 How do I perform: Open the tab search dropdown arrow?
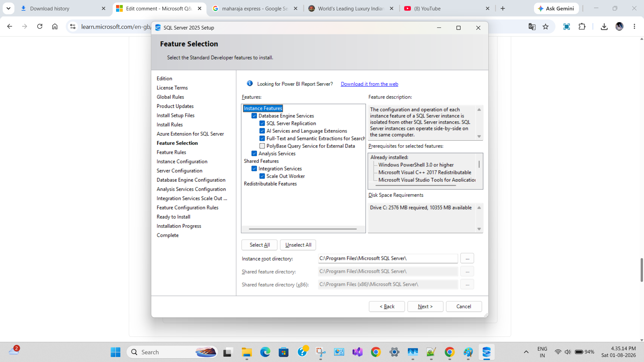(x=8, y=9)
